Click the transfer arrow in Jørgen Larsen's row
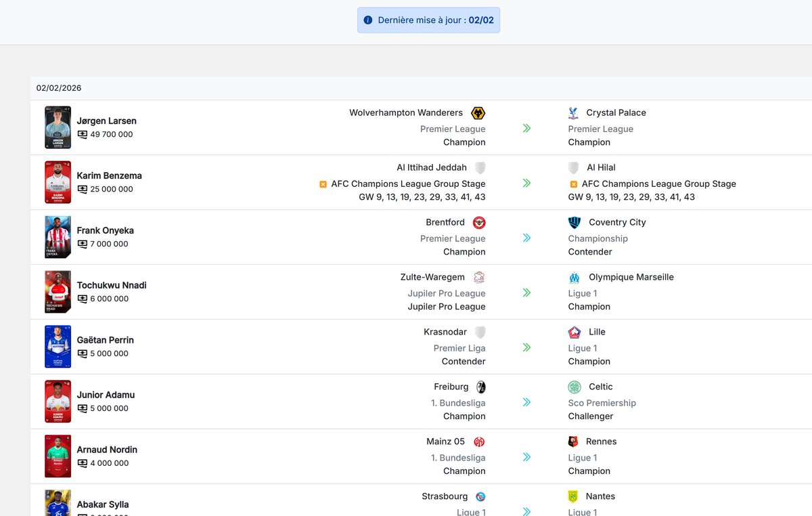This screenshot has width=812, height=516. 526,128
